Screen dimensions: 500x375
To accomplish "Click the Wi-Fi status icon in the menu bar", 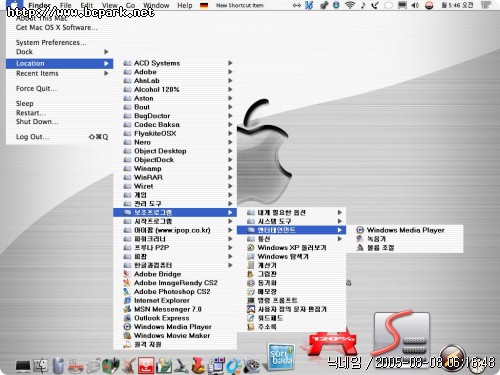I will (x=350, y=5).
